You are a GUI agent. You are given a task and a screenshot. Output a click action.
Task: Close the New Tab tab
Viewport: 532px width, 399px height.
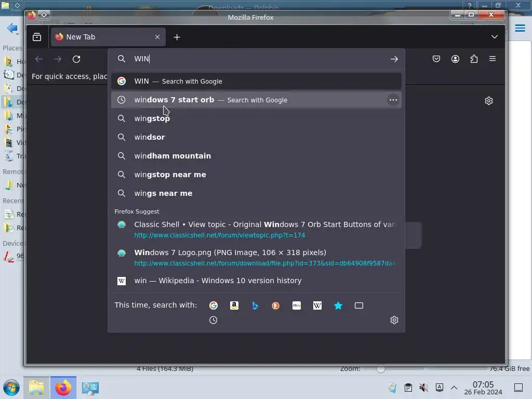point(157,37)
